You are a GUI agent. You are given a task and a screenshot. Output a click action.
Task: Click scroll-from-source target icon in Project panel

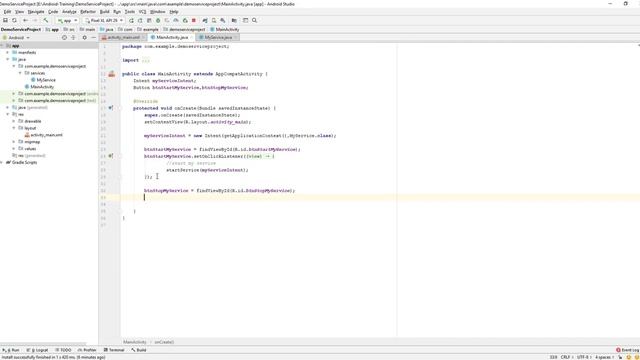(64, 38)
